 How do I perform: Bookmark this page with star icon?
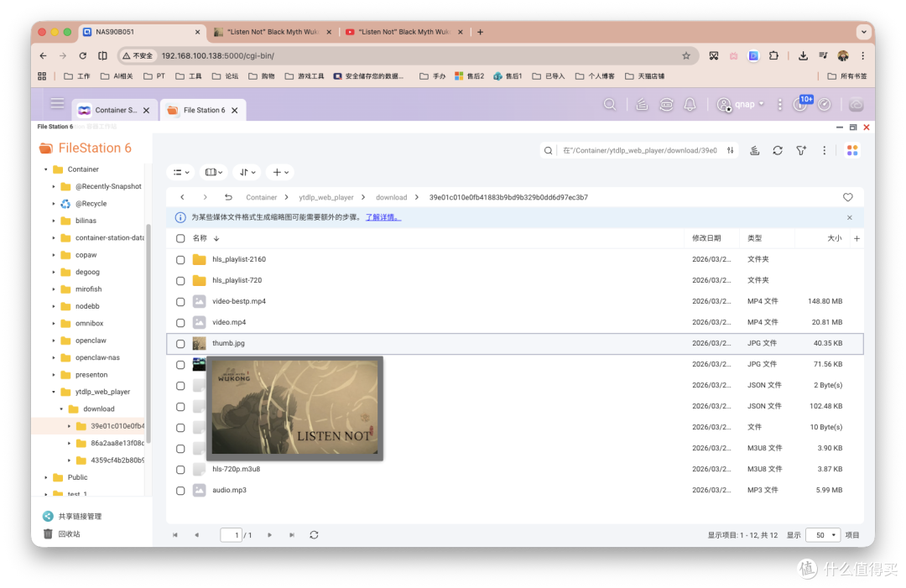coord(686,55)
